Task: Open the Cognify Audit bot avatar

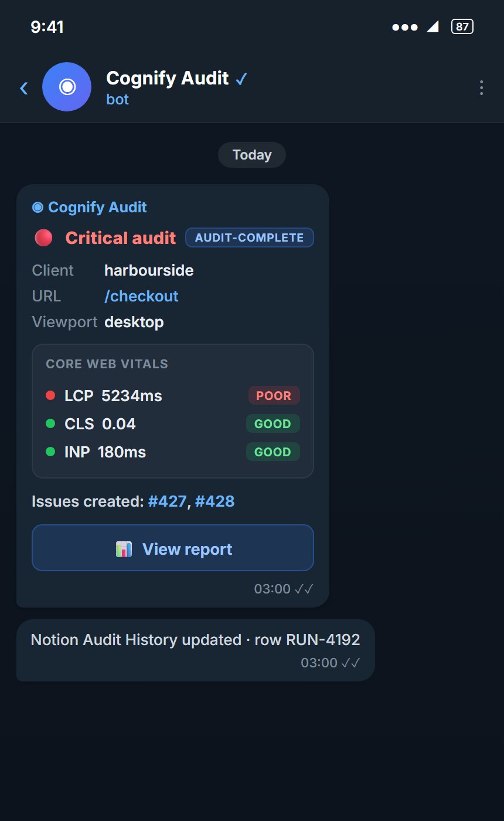Action: coord(67,87)
